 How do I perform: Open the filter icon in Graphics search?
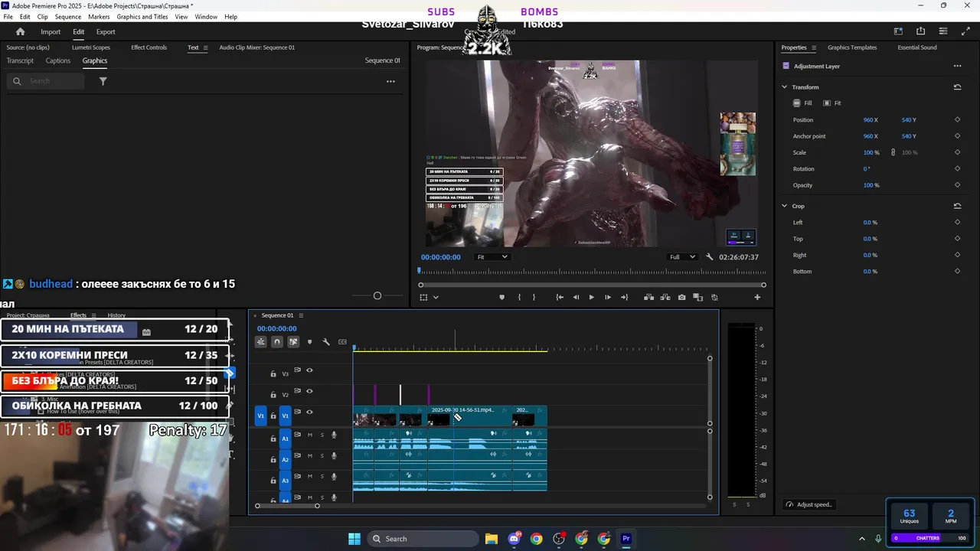103,81
